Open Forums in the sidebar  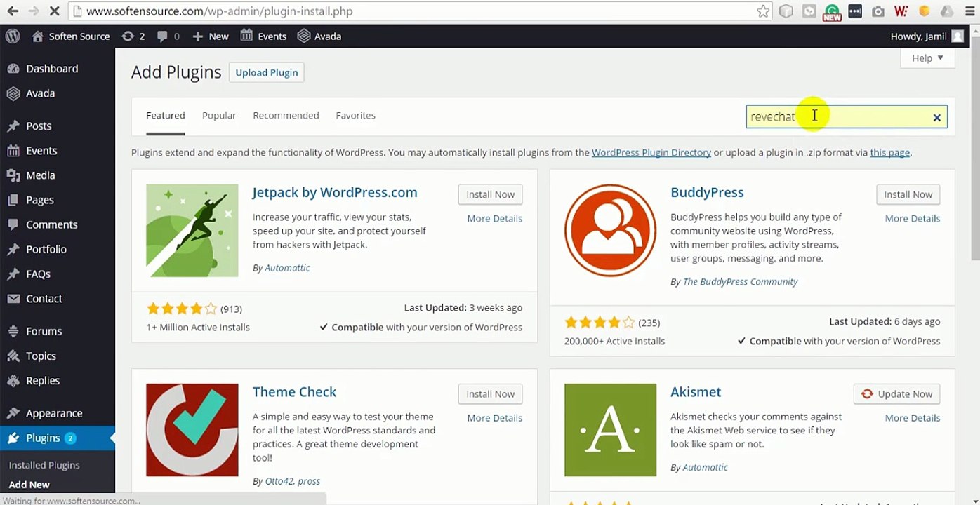(44, 331)
